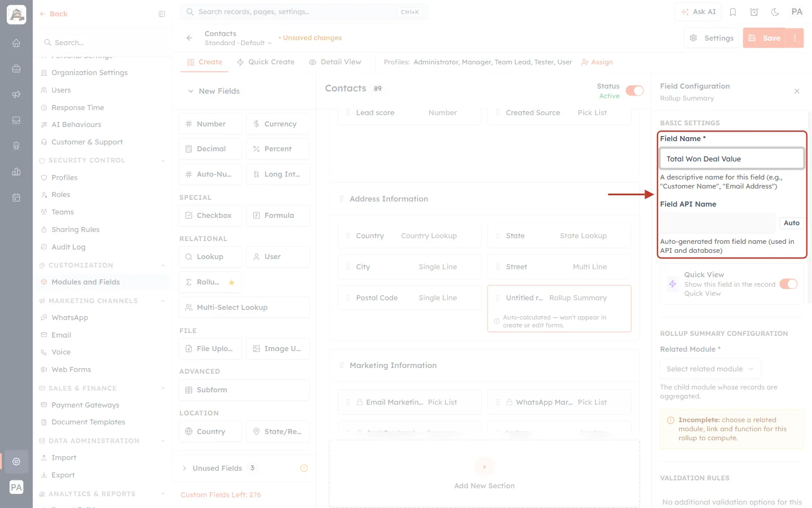Screen dimensions: 812x508
Task: Toggle the Contacts Status Active switch
Action: (x=634, y=91)
